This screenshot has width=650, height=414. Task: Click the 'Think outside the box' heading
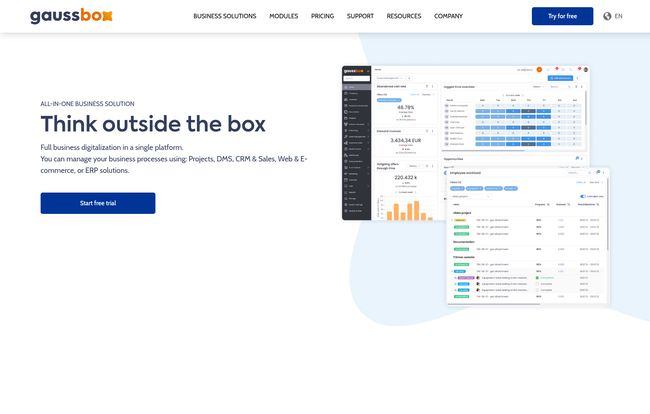pos(153,124)
